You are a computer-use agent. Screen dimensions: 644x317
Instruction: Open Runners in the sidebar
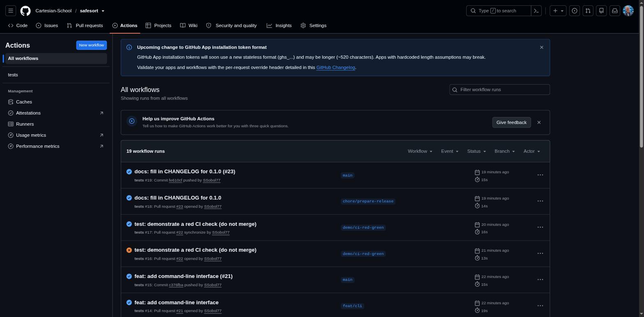point(55,124)
